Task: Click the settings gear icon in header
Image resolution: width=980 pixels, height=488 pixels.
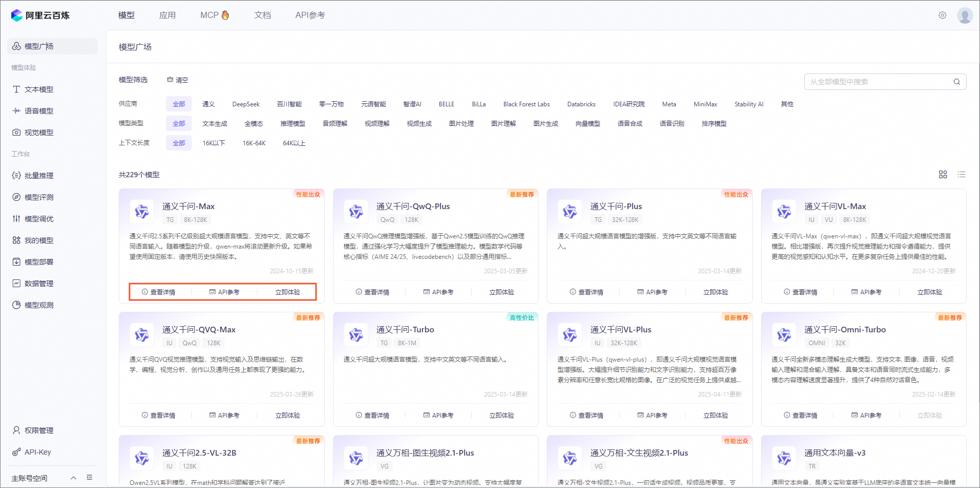Action: tap(942, 15)
